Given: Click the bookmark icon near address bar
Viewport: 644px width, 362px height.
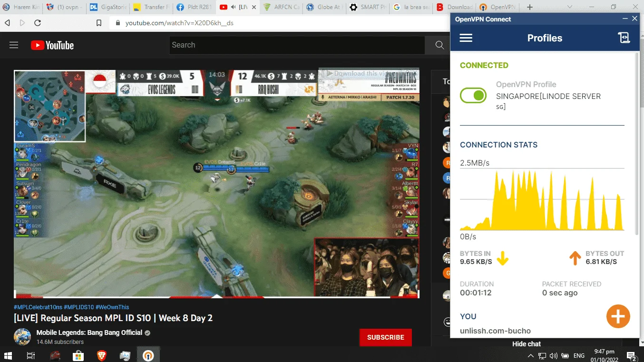Looking at the screenshot, I should pyautogui.click(x=99, y=23).
